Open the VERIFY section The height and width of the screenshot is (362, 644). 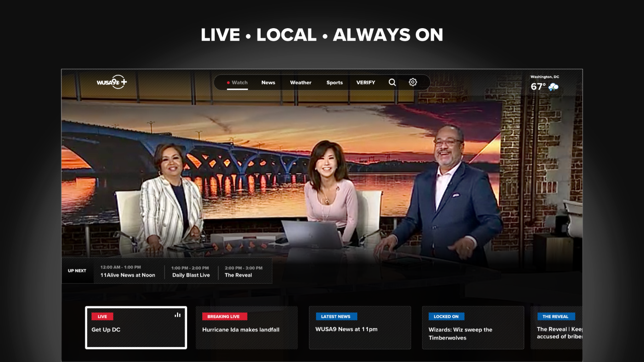366,82
